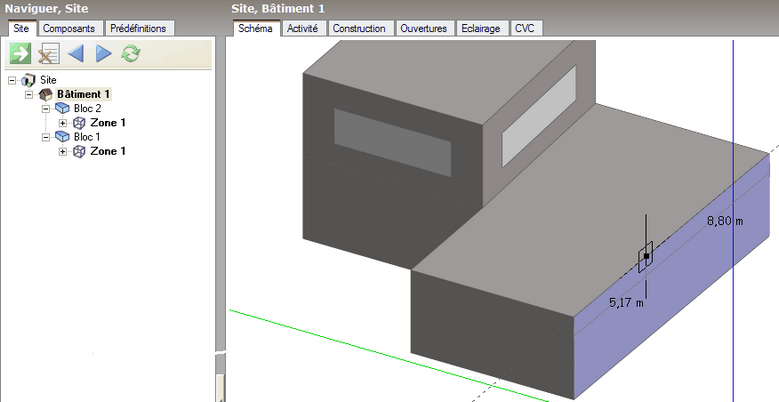Expand Zone 1 under Bloc 1
Image resolution: width=779 pixels, height=402 pixels.
[63, 152]
